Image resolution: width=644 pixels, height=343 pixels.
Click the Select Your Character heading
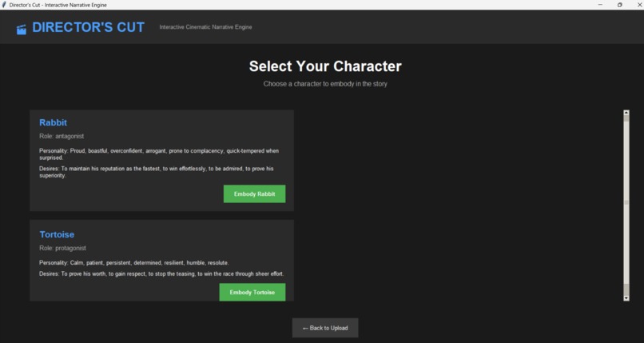[x=325, y=66]
